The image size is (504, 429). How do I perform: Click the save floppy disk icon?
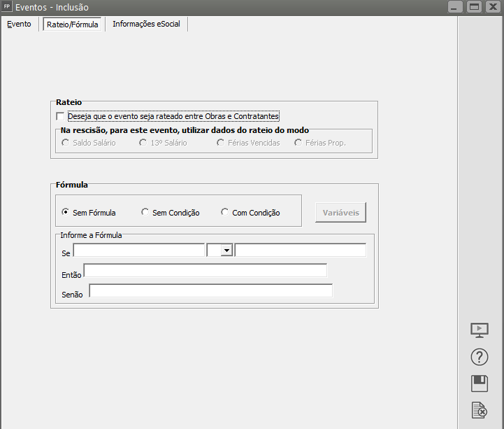click(x=480, y=384)
